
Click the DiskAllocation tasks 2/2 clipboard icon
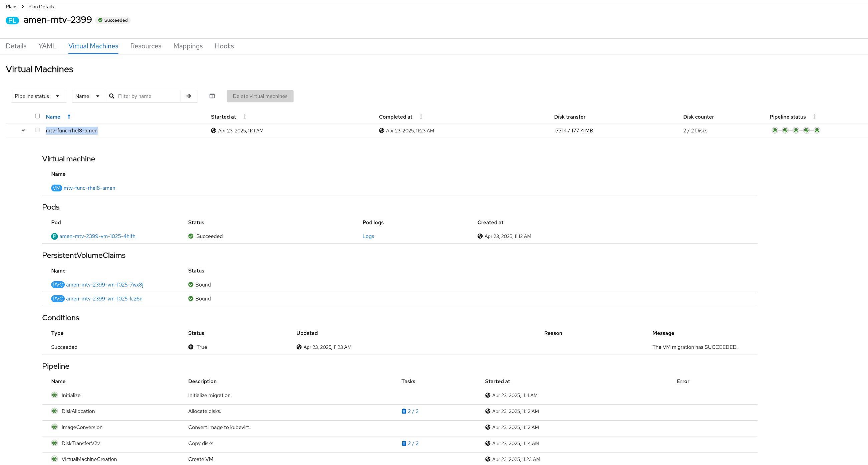404,411
